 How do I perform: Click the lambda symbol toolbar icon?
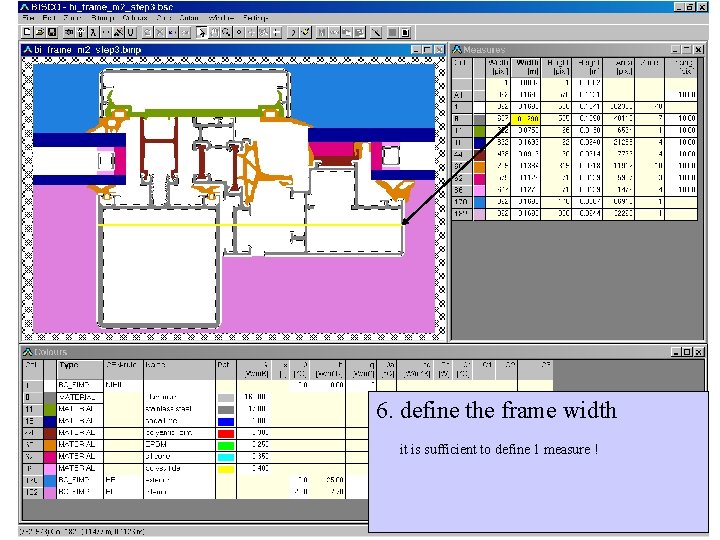point(93,32)
